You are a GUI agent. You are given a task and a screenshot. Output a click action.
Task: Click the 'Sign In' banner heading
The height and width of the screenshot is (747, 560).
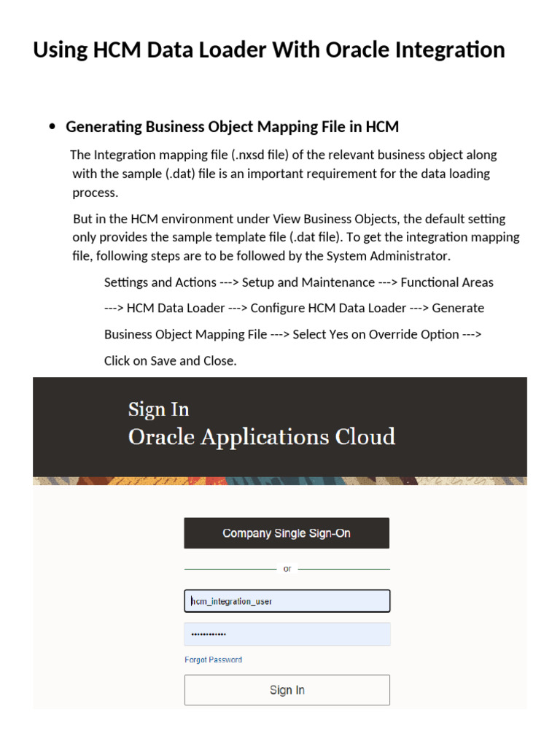pyautogui.click(x=158, y=410)
